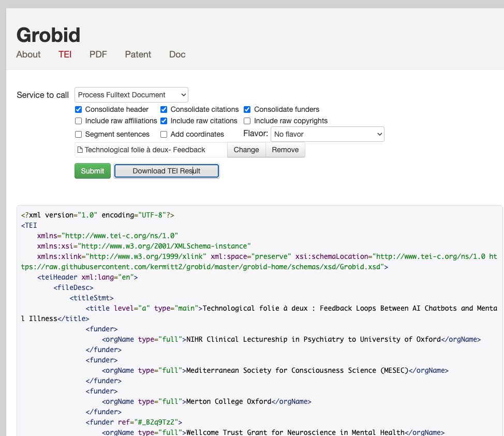Remove the selected file
Screen dimensions: 504x436
pyautogui.click(x=285, y=150)
